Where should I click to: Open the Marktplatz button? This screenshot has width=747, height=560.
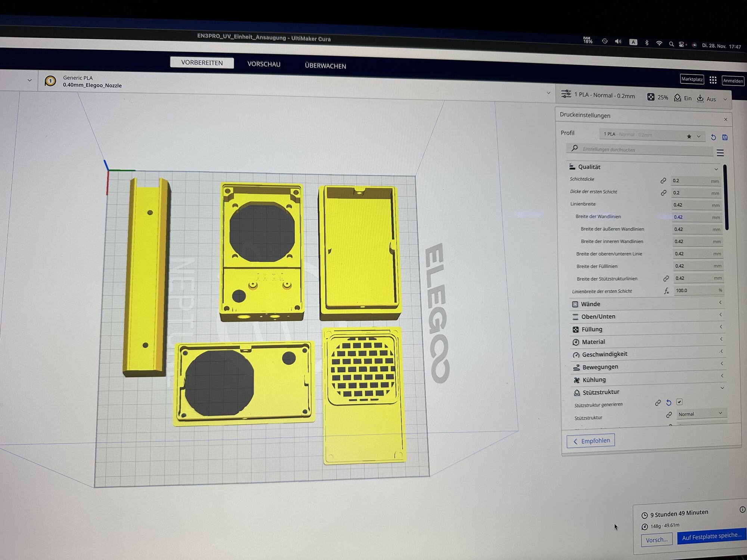(692, 79)
